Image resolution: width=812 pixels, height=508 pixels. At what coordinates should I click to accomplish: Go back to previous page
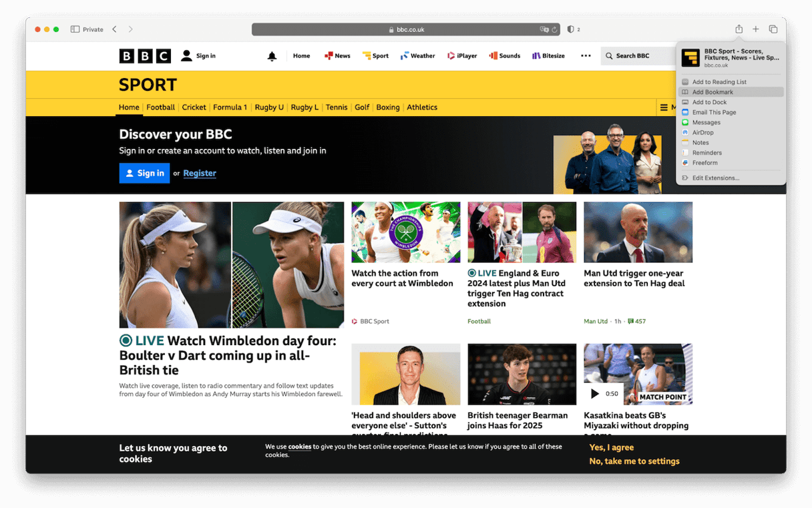(x=115, y=29)
